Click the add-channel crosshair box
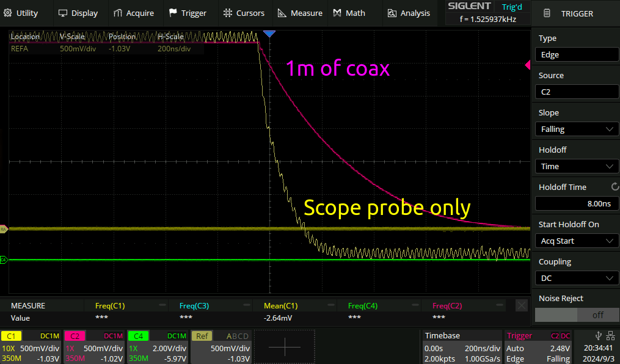The height and width of the screenshot is (364, 620). pos(285,347)
